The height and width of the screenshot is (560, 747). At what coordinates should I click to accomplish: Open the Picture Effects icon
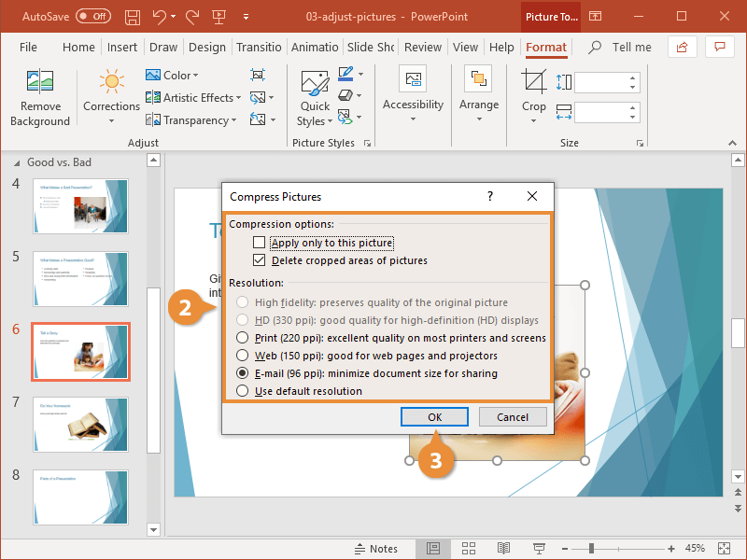click(346, 96)
